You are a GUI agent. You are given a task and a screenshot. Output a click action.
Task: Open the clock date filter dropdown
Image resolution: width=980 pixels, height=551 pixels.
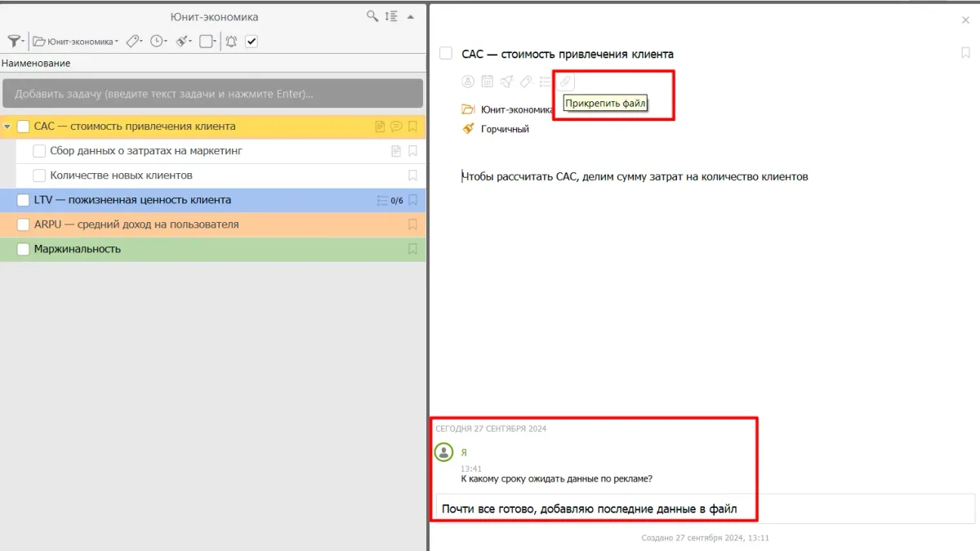(158, 42)
